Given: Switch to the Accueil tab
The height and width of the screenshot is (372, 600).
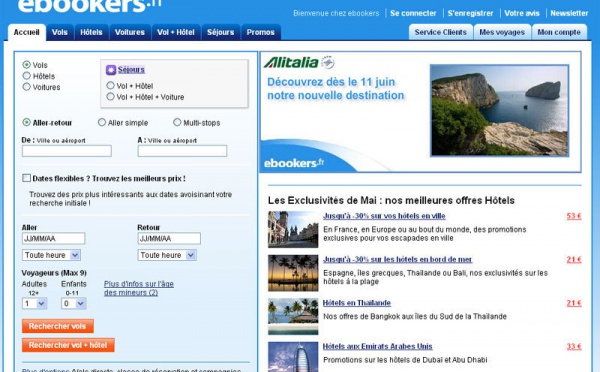Looking at the screenshot, I should [x=27, y=32].
